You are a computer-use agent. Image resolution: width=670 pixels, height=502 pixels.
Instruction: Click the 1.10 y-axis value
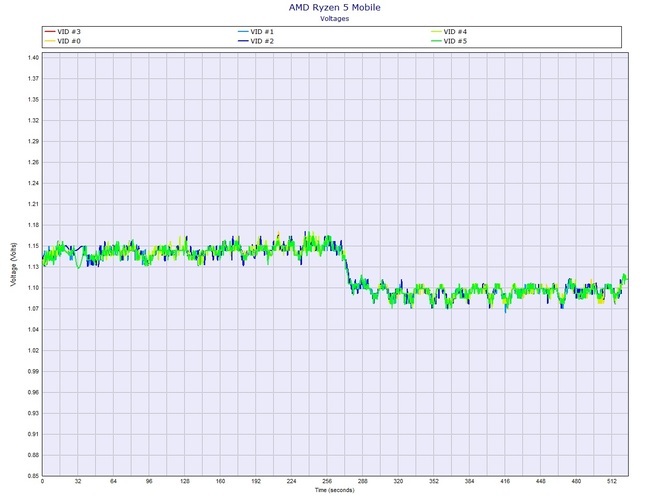[34, 288]
